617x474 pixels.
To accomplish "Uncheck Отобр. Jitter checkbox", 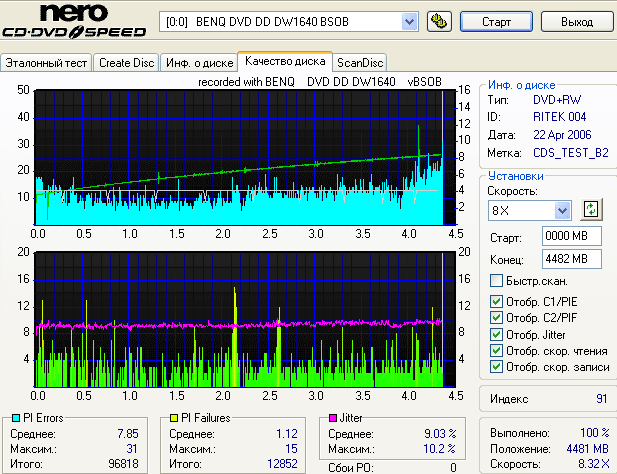I will [496, 335].
